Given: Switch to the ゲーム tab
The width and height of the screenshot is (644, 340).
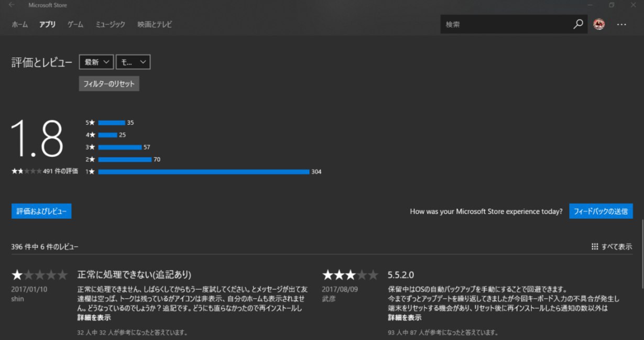Looking at the screenshot, I should pyautogui.click(x=75, y=24).
